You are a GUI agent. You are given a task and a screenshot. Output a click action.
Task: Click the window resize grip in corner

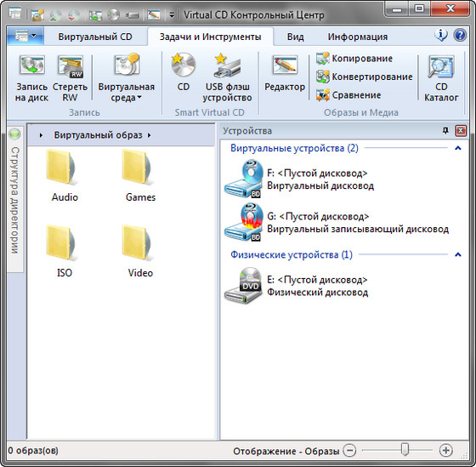click(x=464, y=455)
